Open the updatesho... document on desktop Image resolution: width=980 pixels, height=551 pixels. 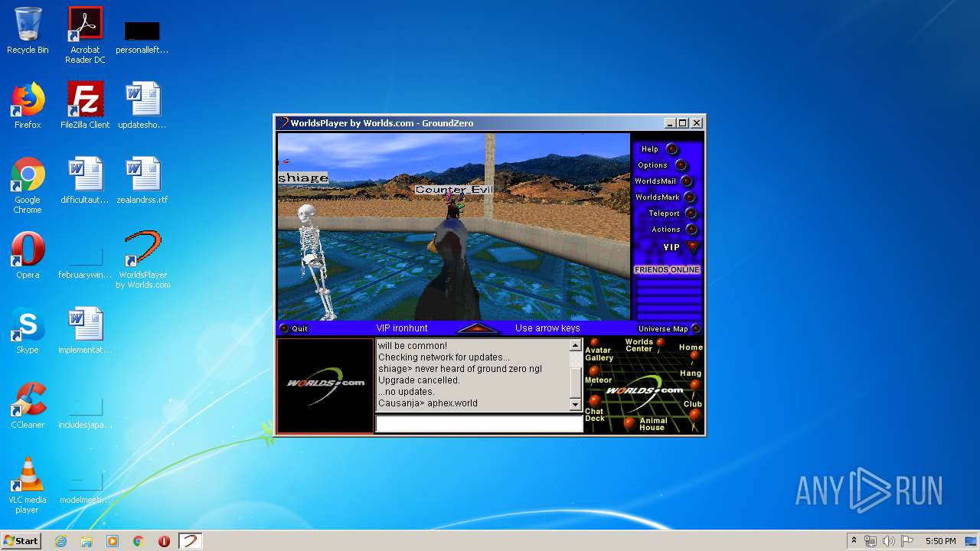142,106
